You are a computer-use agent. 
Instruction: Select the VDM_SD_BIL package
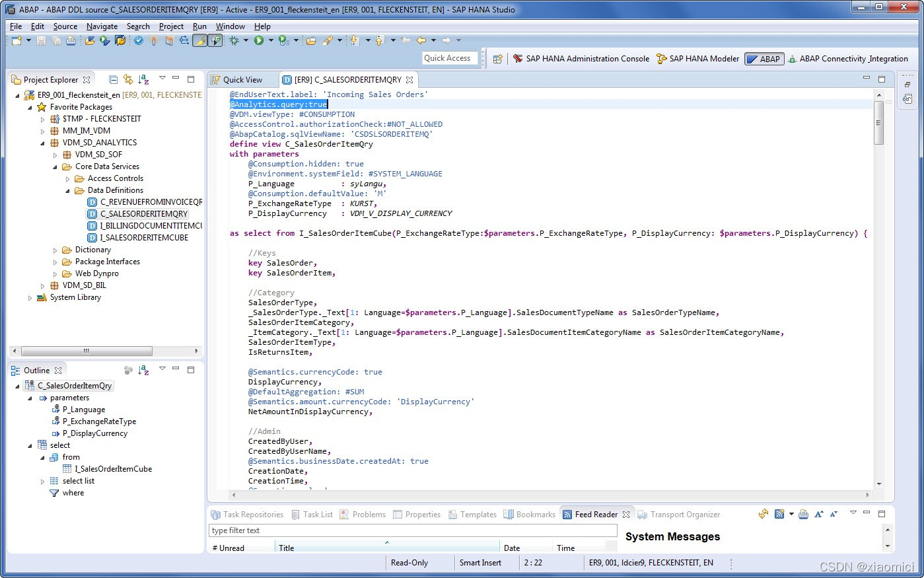(78, 285)
